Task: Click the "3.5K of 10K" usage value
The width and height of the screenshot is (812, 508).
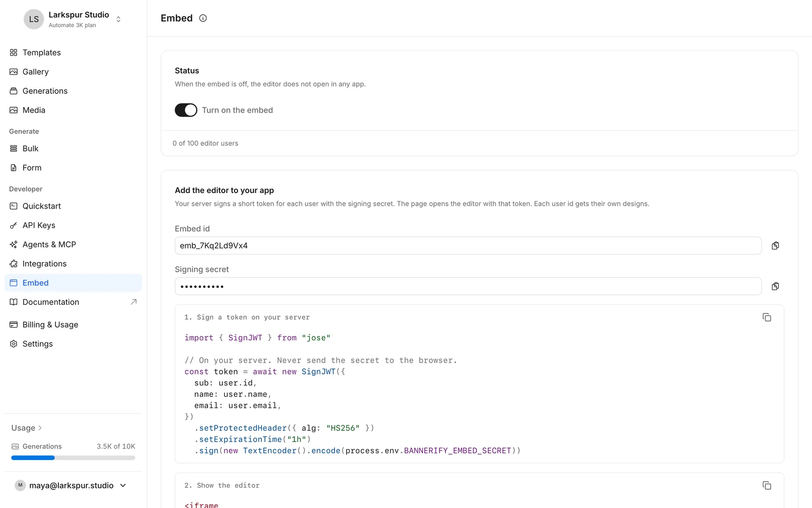Action: pyautogui.click(x=116, y=447)
